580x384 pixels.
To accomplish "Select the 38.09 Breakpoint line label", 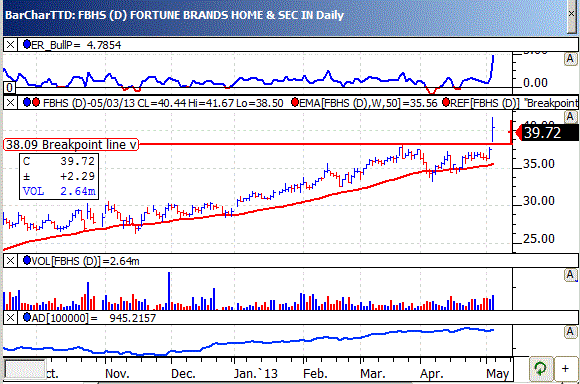I will 71,145.
